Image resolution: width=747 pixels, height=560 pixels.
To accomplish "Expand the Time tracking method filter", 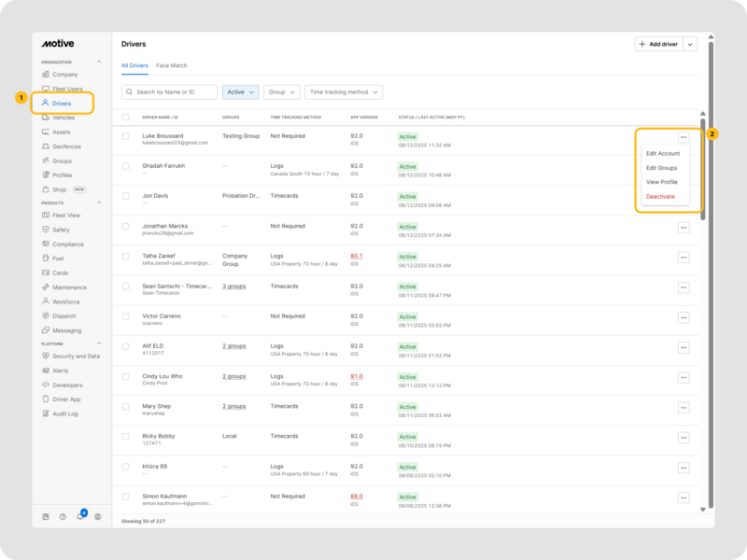I will pos(343,92).
